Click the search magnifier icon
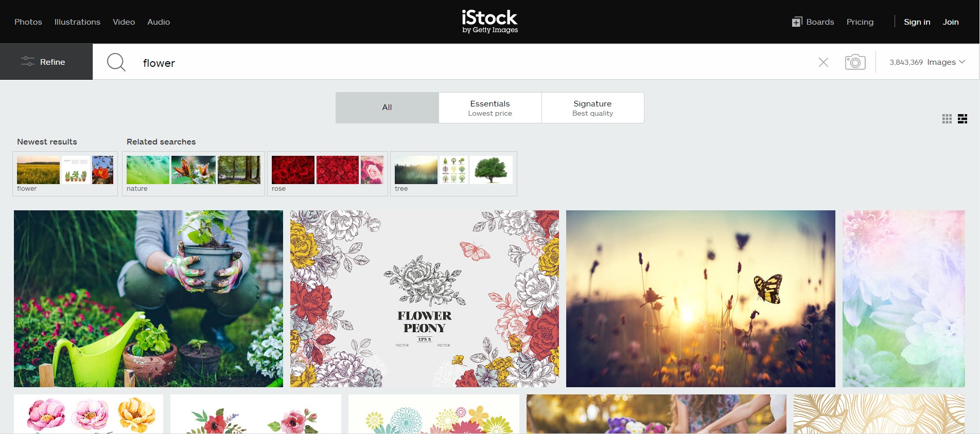Image resolution: width=980 pixels, height=434 pixels. (116, 62)
